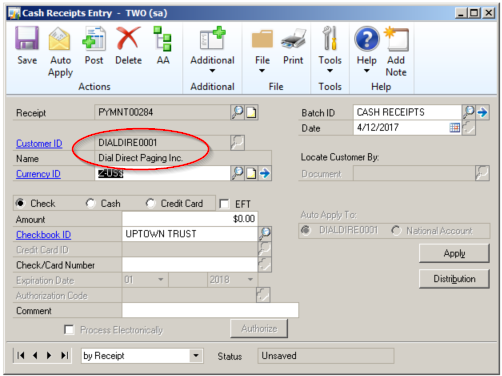Open Currency ID lookup magnifier

(x=237, y=173)
